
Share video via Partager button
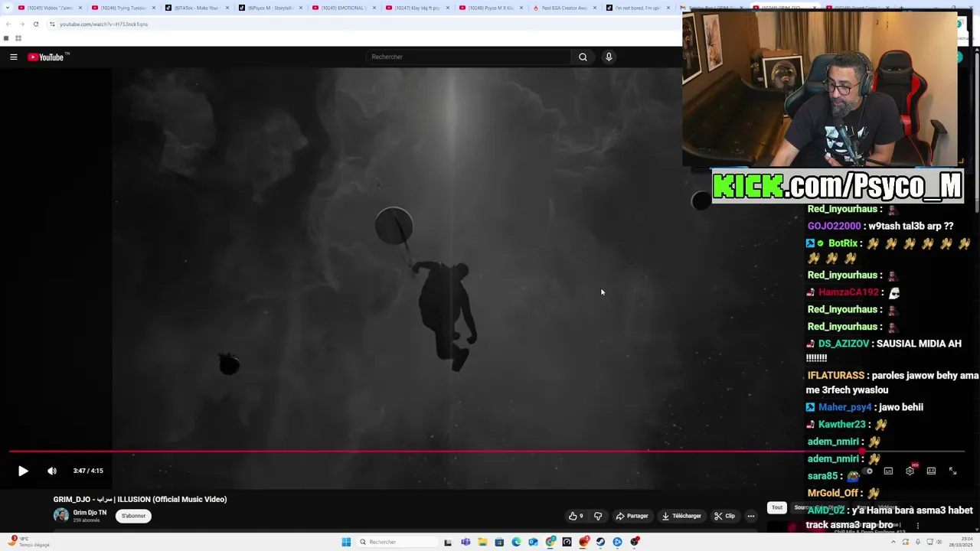tap(632, 516)
